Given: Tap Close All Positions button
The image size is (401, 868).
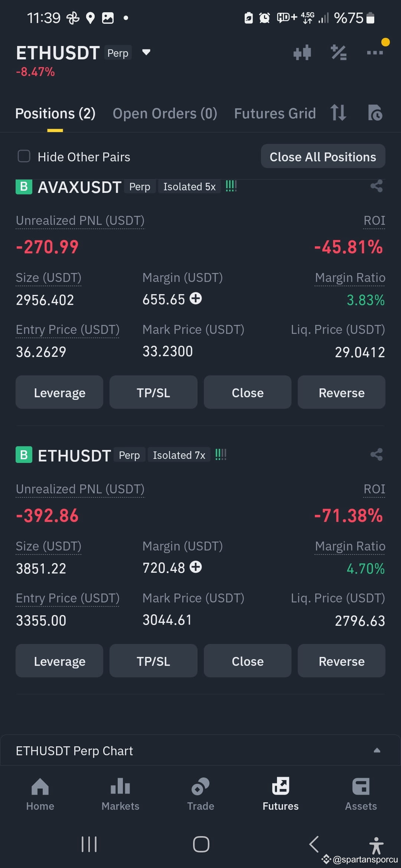Looking at the screenshot, I should (x=323, y=156).
